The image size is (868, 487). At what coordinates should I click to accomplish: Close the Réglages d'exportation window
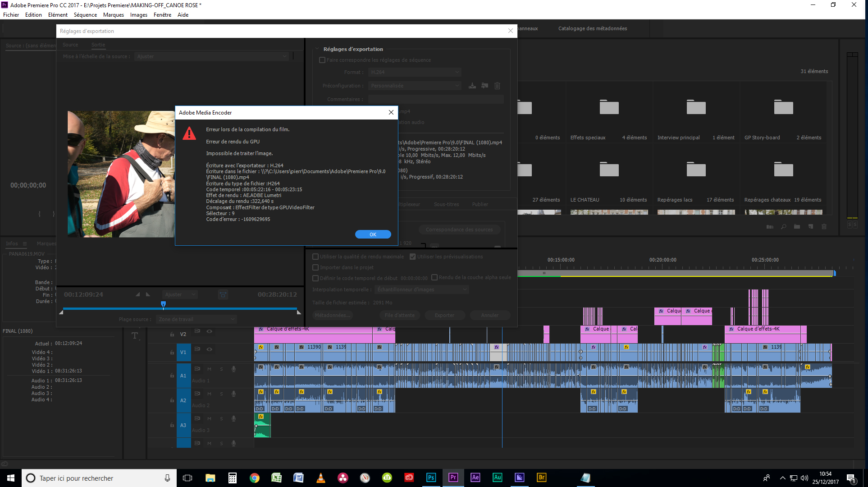pos(510,31)
